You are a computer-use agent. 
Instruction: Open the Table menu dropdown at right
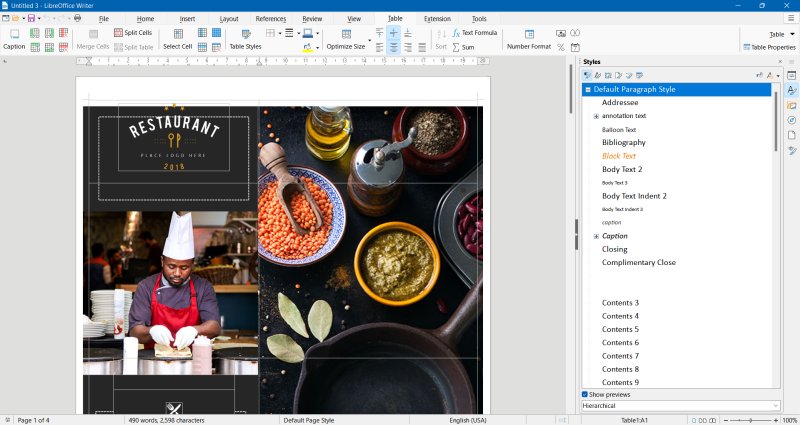point(780,34)
